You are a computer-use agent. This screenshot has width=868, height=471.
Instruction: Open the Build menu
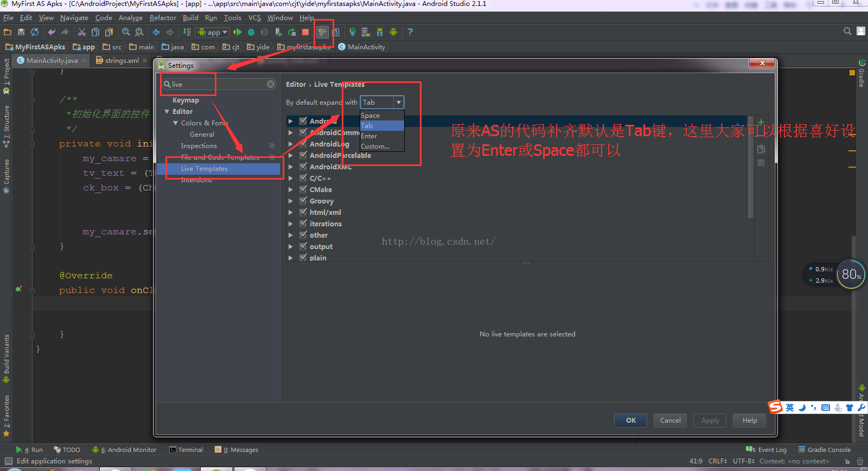(190, 18)
